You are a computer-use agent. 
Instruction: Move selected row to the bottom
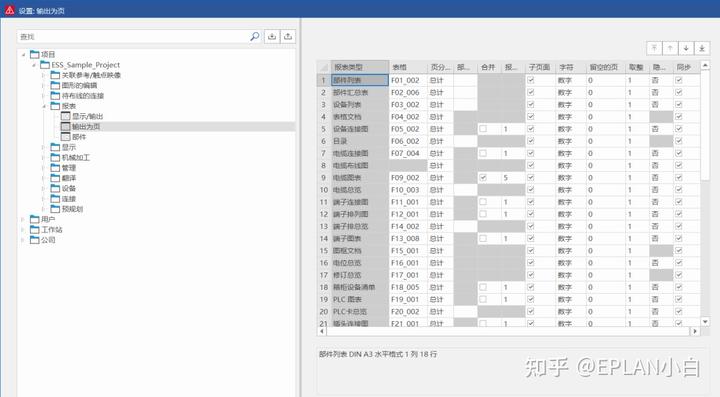pos(702,48)
